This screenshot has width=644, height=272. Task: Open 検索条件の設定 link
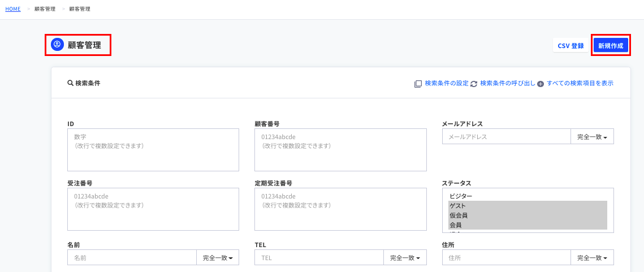[x=447, y=83]
